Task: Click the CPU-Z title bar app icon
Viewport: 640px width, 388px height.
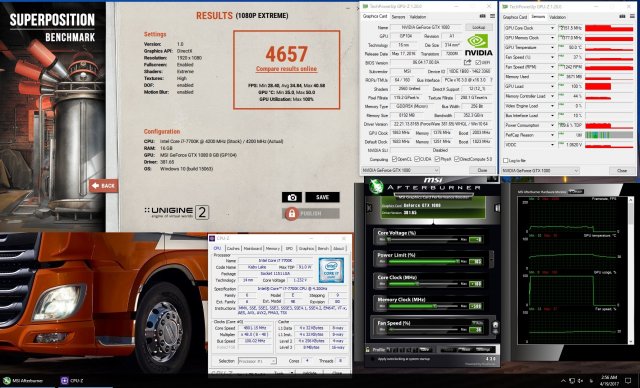Action: (x=212, y=238)
